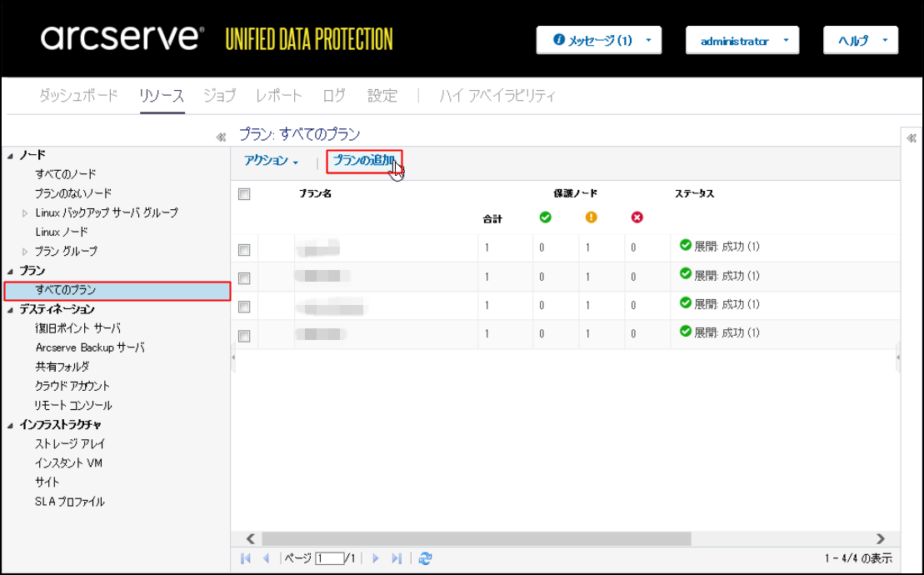Go to the first page icon

click(x=246, y=557)
